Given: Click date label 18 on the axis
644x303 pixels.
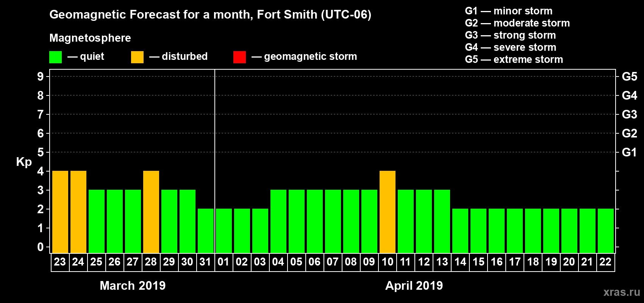Looking at the screenshot, I should pos(533,262).
